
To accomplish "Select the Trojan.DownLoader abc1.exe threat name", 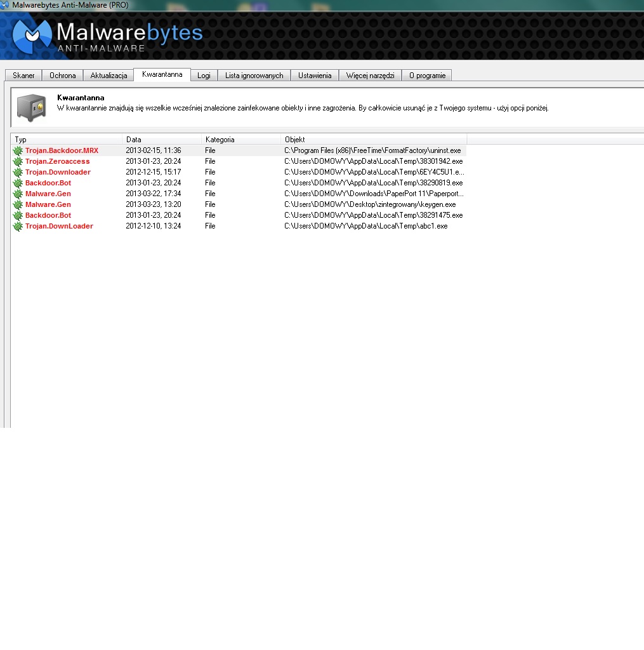I will 59,226.
